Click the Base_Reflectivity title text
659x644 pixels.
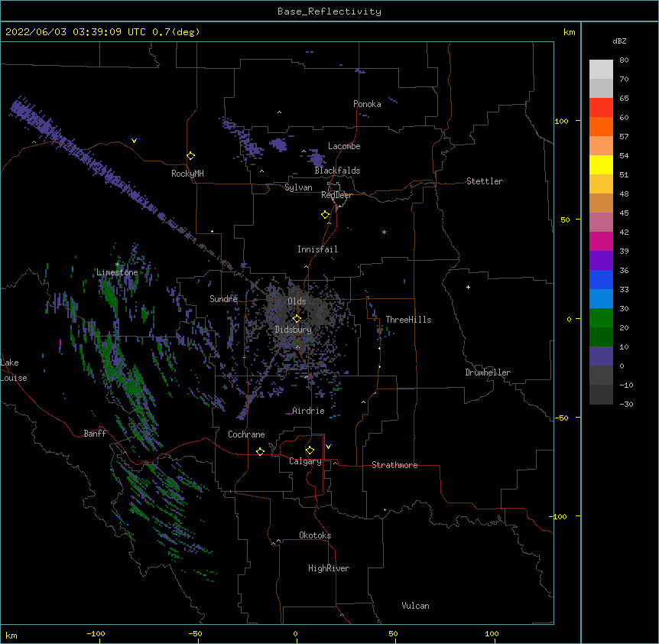coord(329,11)
